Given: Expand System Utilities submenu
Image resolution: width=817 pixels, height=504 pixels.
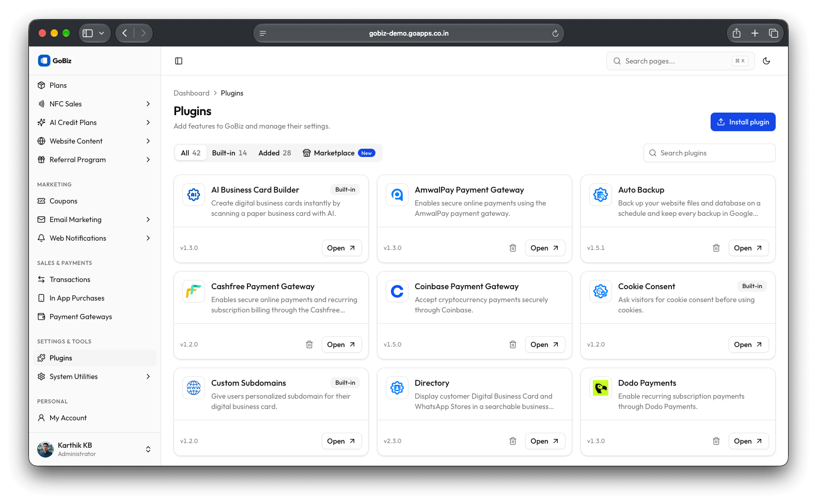Looking at the screenshot, I should (148, 376).
